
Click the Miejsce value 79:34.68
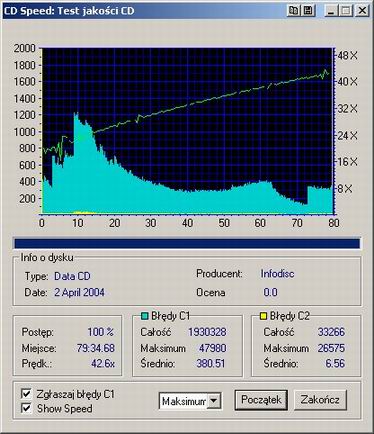click(x=96, y=348)
